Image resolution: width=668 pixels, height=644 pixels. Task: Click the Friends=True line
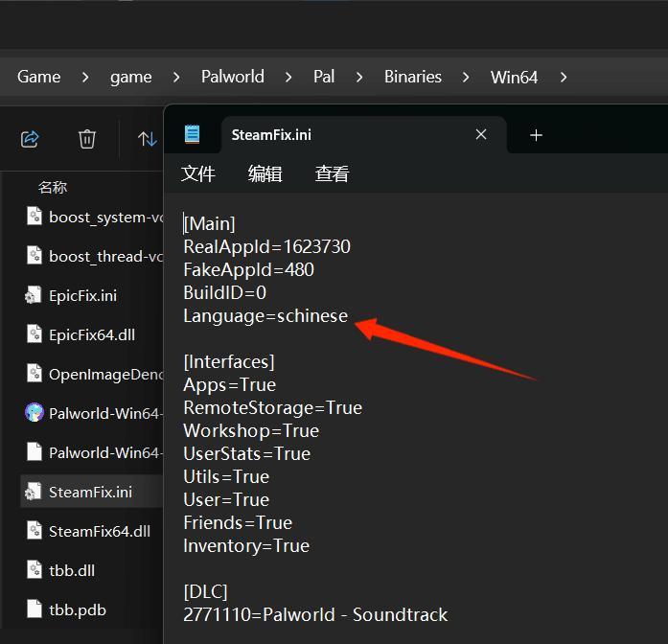238,523
